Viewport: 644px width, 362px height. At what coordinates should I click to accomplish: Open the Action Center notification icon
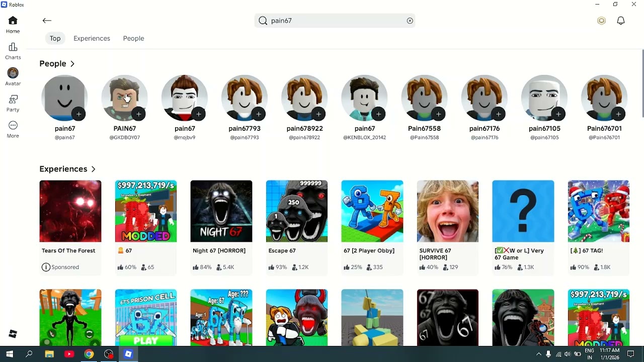click(x=631, y=354)
